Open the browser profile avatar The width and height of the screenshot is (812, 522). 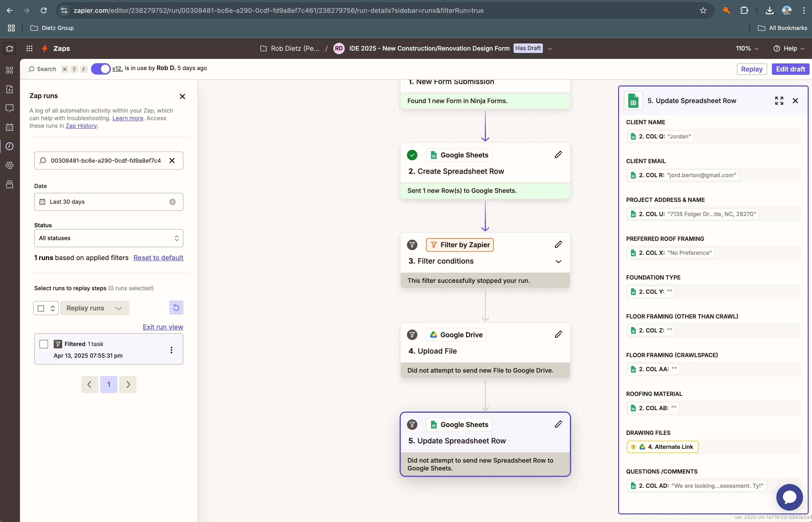click(x=787, y=10)
